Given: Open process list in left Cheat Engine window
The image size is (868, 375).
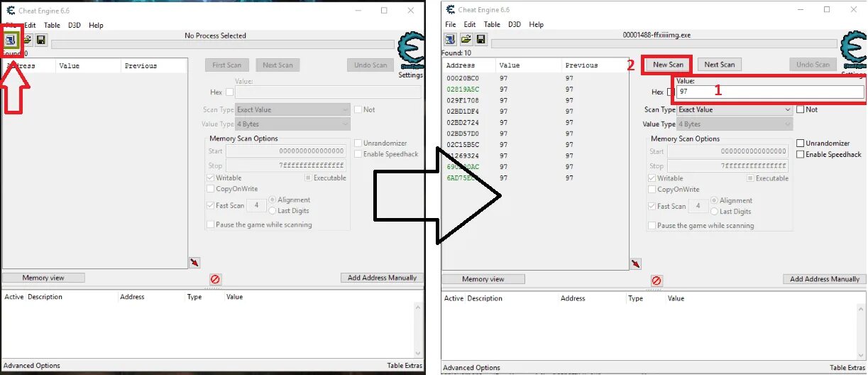Looking at the screenshot, I should (x=12, y=40).
